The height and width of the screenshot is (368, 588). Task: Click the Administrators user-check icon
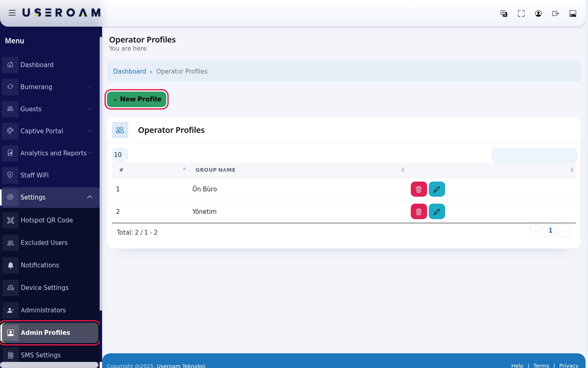11,310
